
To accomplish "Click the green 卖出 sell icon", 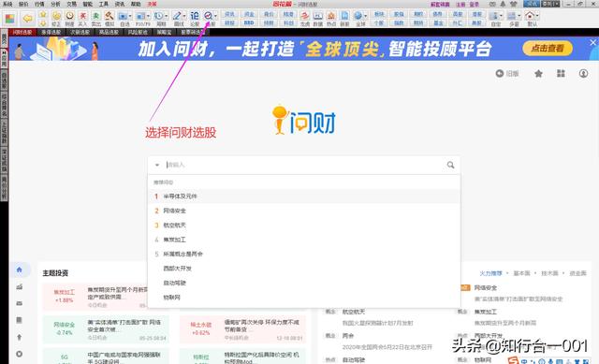I will [x=95, y=16].
